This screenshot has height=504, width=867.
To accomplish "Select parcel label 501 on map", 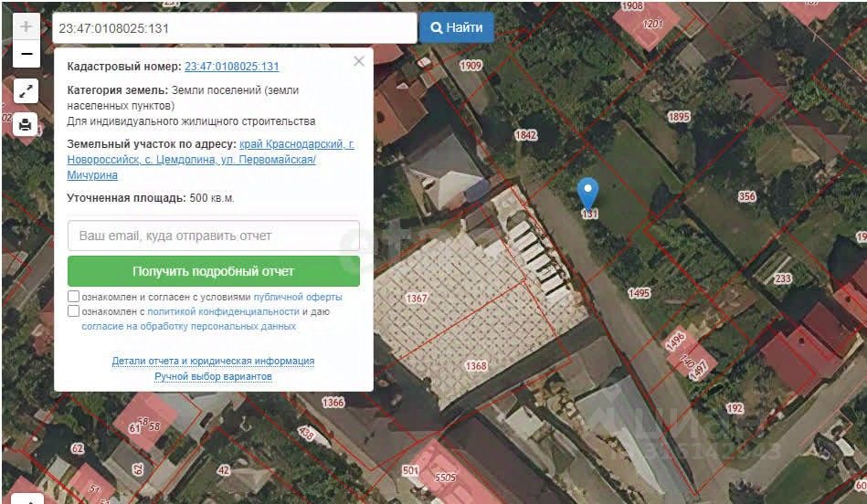I will click(x=410, y=470).
